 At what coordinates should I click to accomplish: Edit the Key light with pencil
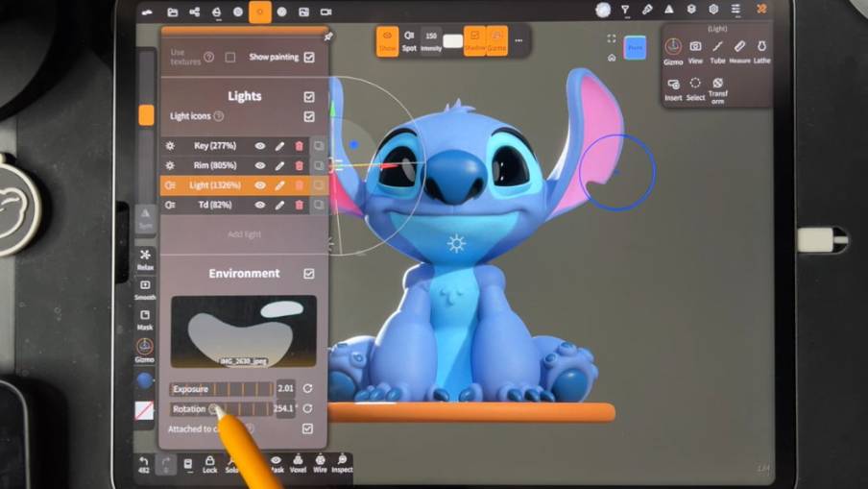279,146
